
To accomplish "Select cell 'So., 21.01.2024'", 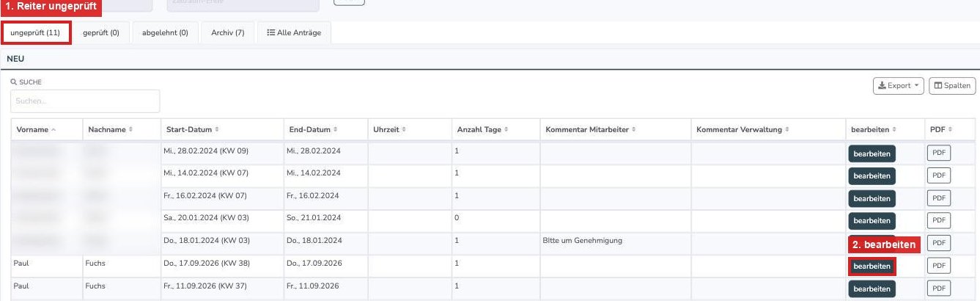I will tap(325, 222).
